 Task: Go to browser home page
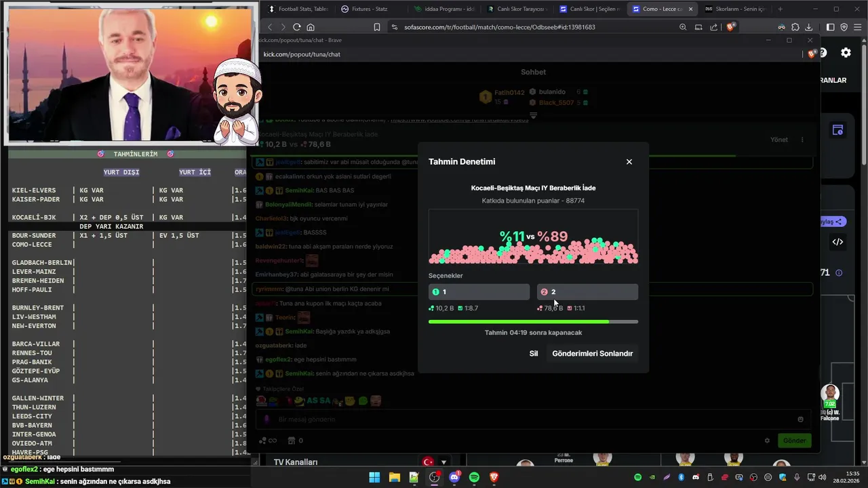[x=311, y=27]
